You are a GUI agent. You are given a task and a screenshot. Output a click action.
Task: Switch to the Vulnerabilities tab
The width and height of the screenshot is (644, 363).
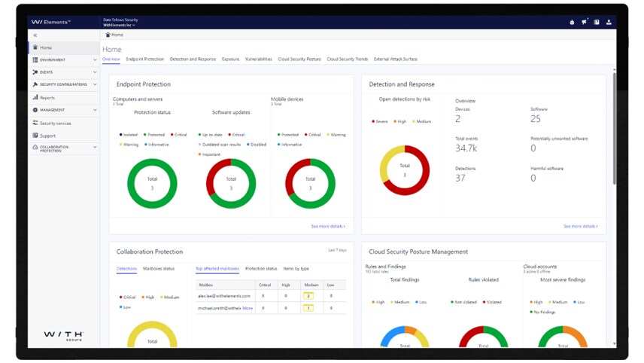[258, 59]
